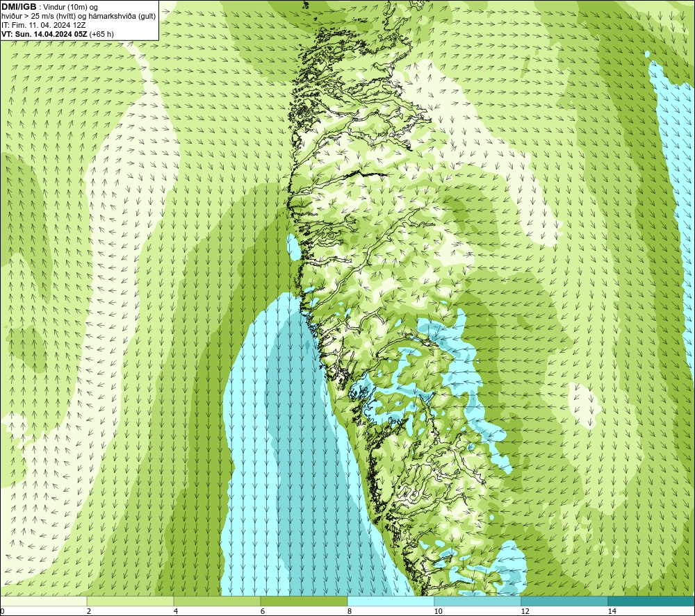Image resolution: width=695 pixels, height=616 pixels.
Task: Select the 12-14 m/s teal legend swatch
Action: (564, 601)
